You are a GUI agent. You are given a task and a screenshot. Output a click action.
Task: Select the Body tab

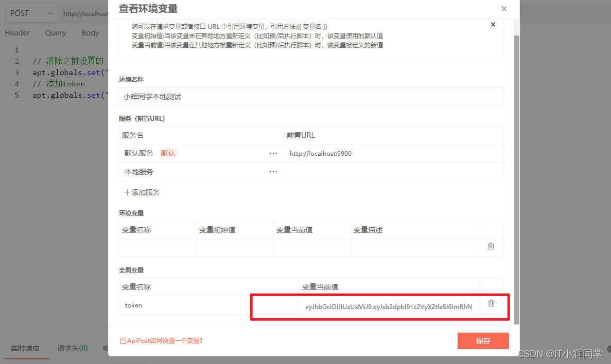tap(90, 32)
